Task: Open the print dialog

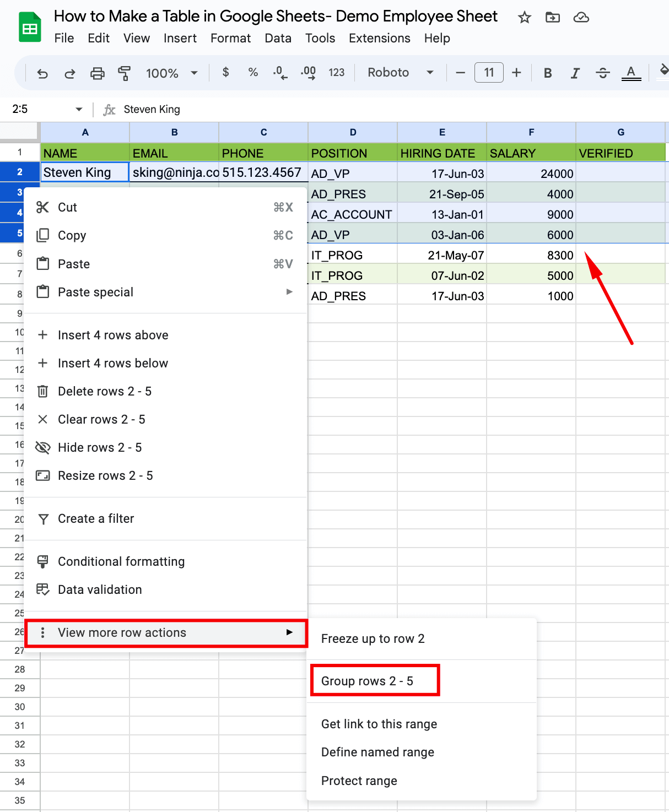Action: pos(98,72)
